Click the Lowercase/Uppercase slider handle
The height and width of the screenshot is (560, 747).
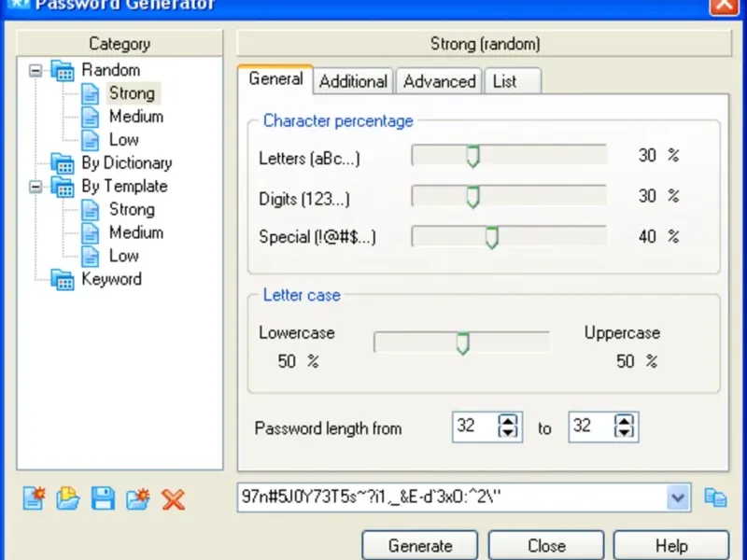462,343
